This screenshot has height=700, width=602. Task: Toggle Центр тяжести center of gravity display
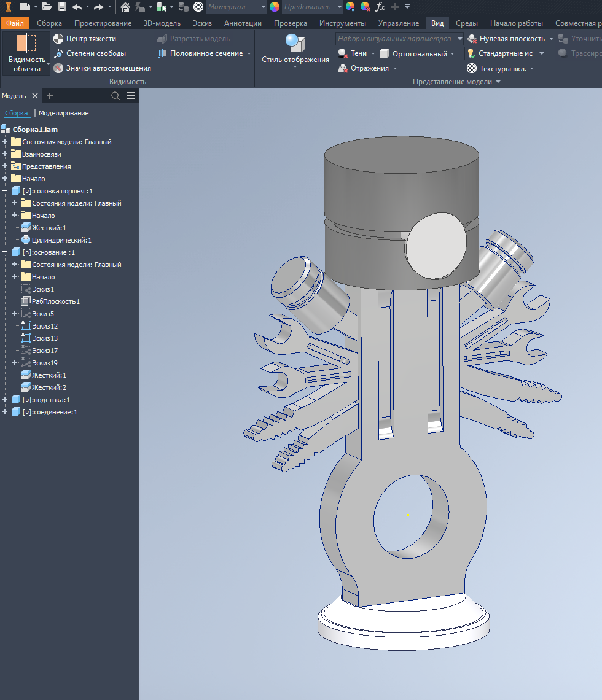(x=85, y=39)
